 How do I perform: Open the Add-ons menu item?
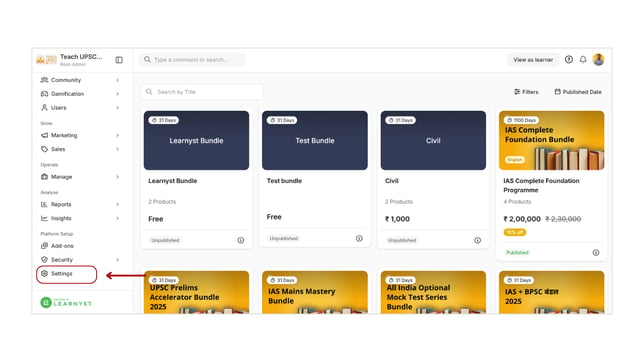pyautogui.click(x=80, y=246)
